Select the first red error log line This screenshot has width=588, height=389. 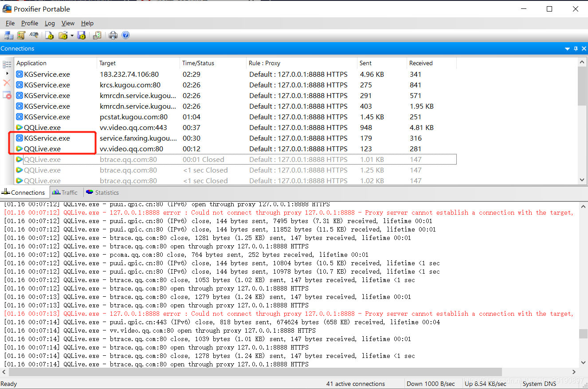point(288,212)
